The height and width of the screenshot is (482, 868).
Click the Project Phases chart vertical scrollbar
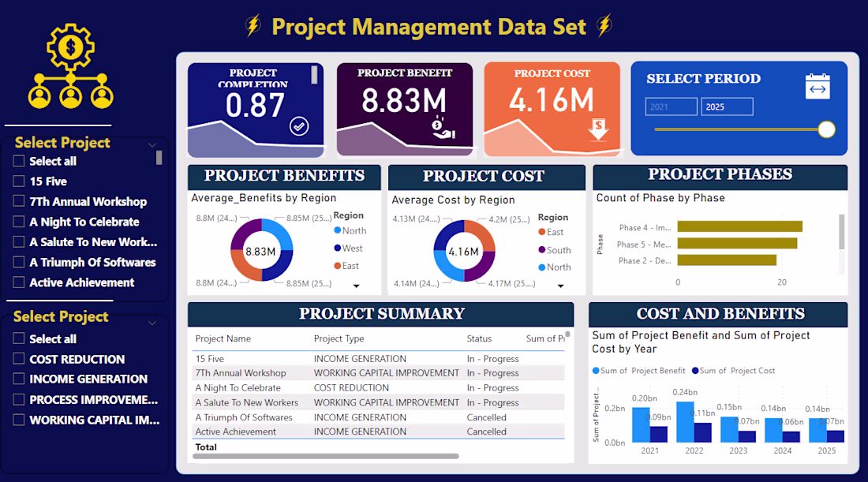coord(841,233)
